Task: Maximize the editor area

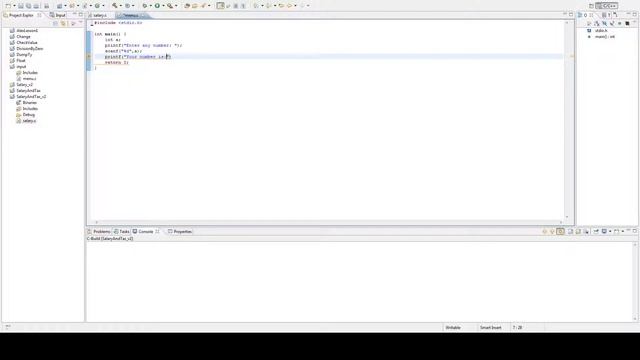Action: (571, 14)
